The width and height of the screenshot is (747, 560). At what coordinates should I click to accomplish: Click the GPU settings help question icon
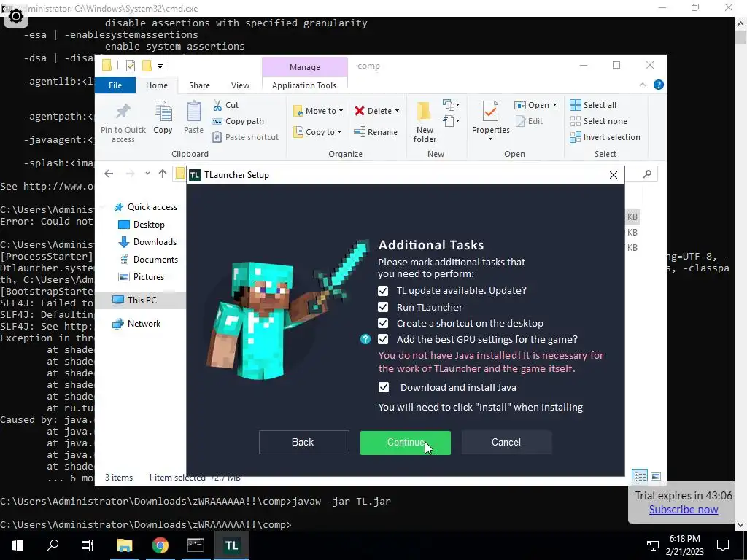(365, 339)
